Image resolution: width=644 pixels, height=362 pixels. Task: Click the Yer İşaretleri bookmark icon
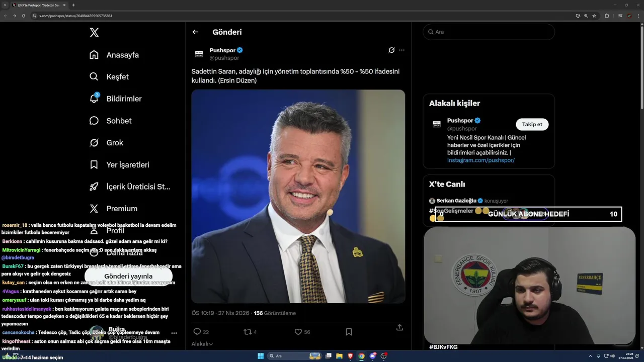pyautogui.click(x=94, y=164)
